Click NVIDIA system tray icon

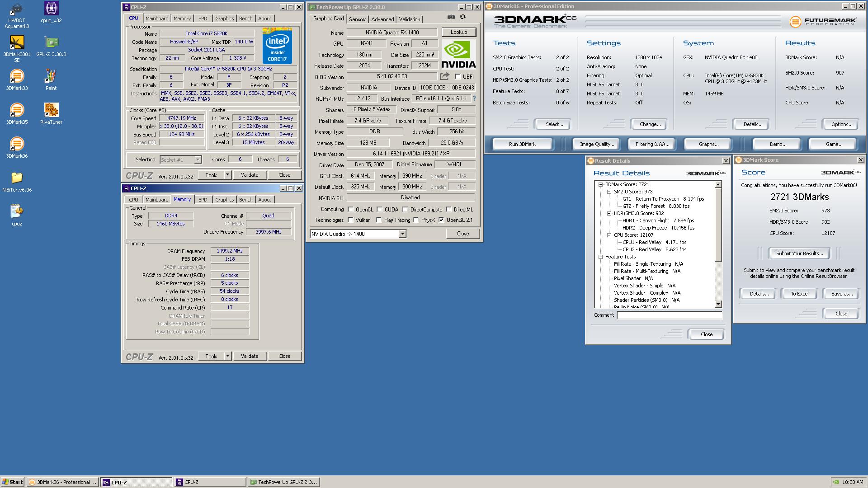pos(836,482)
